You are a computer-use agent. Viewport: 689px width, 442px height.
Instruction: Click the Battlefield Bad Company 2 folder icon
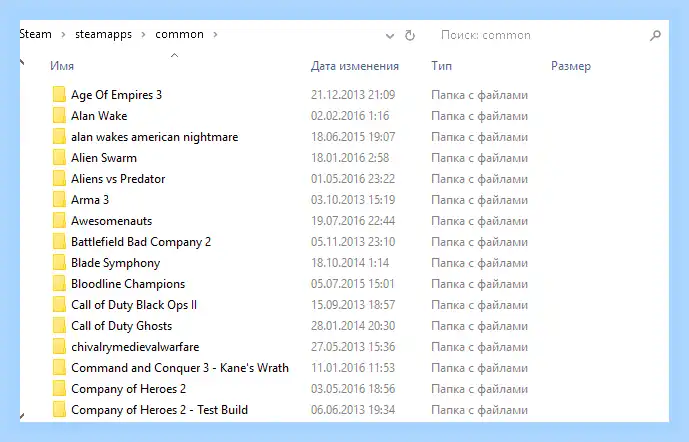click(59, 242)
